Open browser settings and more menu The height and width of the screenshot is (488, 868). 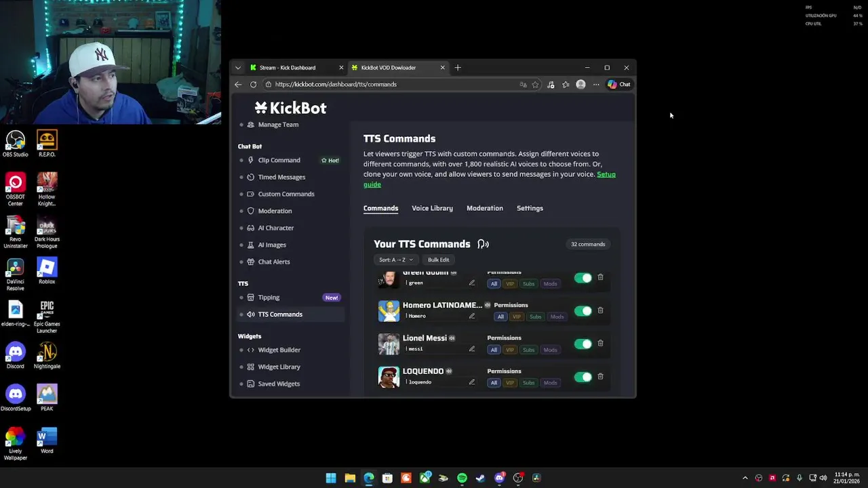(596, 85)
